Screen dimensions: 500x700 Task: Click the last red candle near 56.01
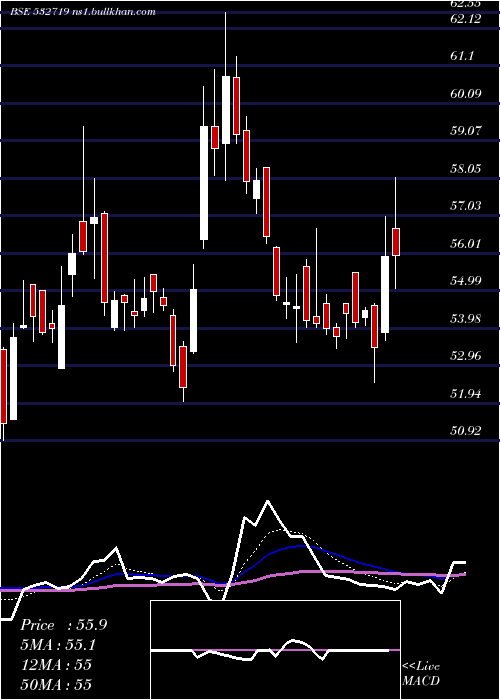click(x=396, y=242)
